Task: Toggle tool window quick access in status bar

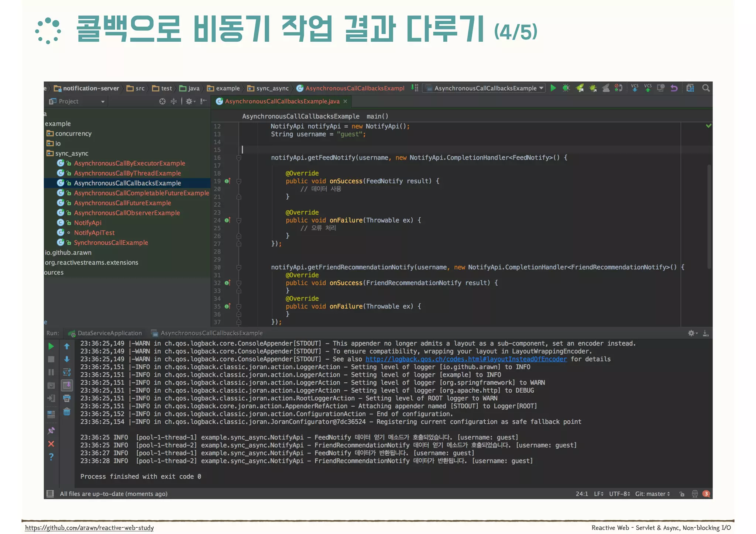Action: click(50, 493)
